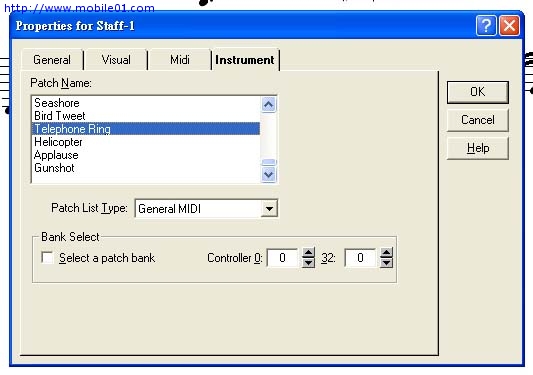
Task: Click the patch list scrollbar thumb
Action: coord(269,162)
